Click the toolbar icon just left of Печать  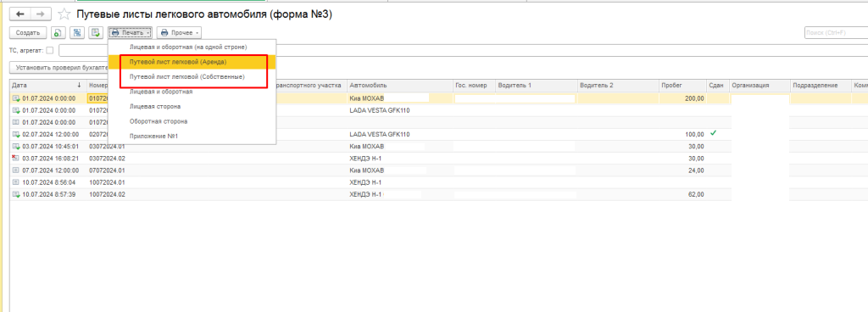click(96, 32)
